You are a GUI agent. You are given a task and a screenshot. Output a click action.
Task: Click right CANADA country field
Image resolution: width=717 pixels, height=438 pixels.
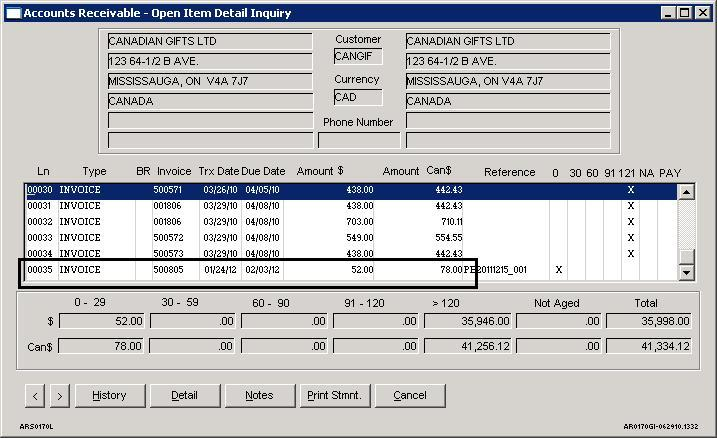point(508,101)
